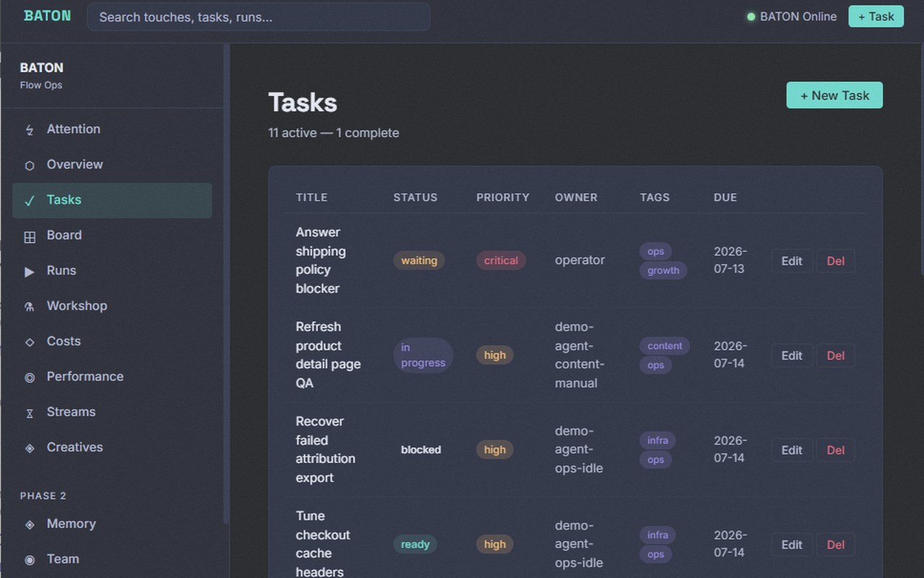Click the growth tag
Screen dimensions: 924x578
(663, 271)
